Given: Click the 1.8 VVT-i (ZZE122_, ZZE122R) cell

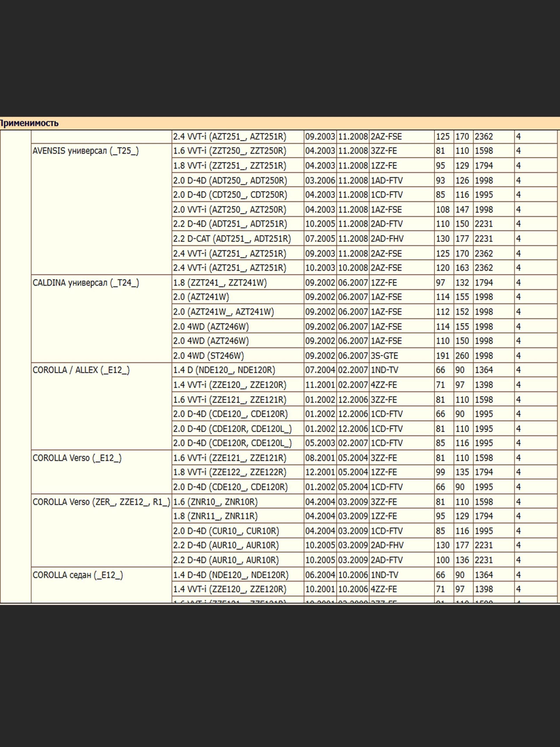Looking at the screenshot, I should click(230, 472).
